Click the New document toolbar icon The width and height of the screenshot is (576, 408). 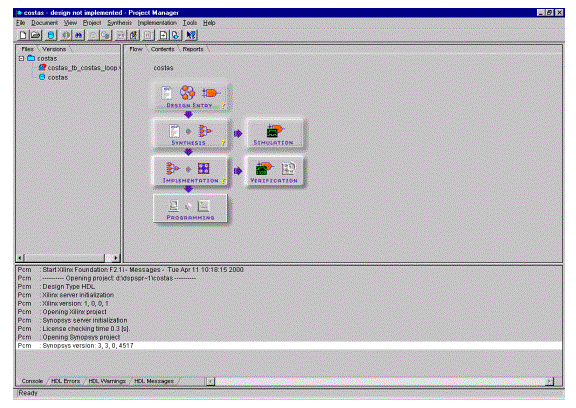click(x=23, y=35)
